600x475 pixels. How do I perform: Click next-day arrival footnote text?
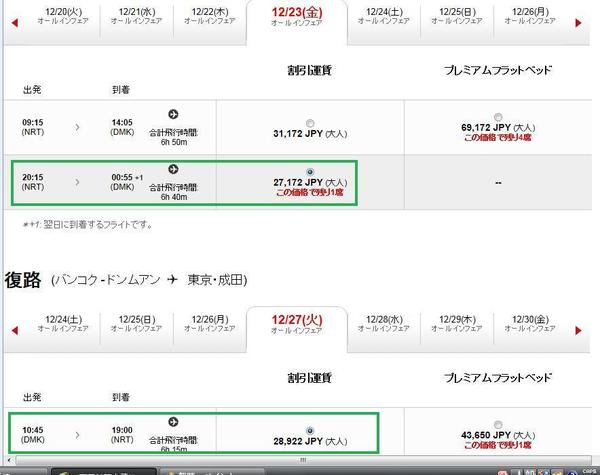coord(88,224)
